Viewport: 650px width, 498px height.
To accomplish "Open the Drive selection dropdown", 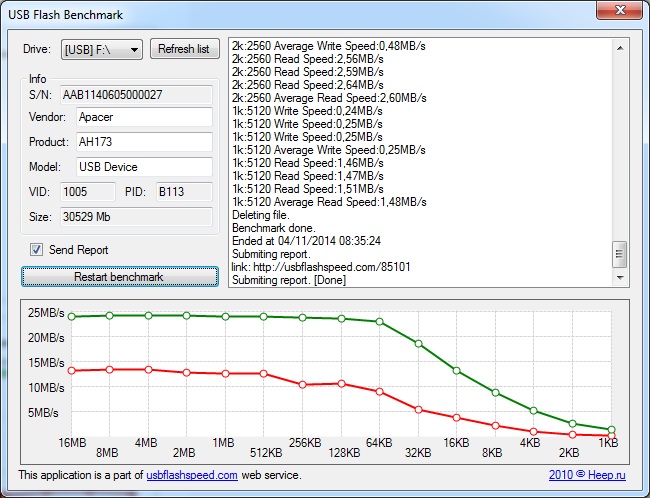I will (101, 49).
